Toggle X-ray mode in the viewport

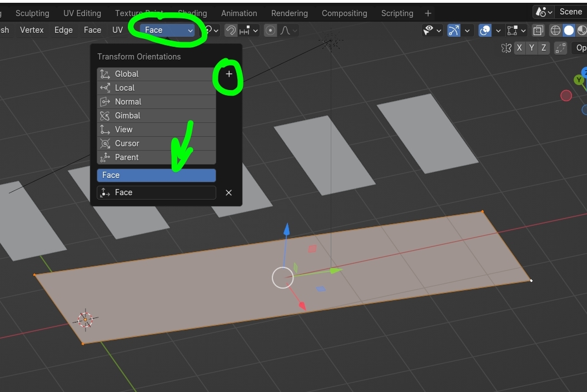[538, 31]
